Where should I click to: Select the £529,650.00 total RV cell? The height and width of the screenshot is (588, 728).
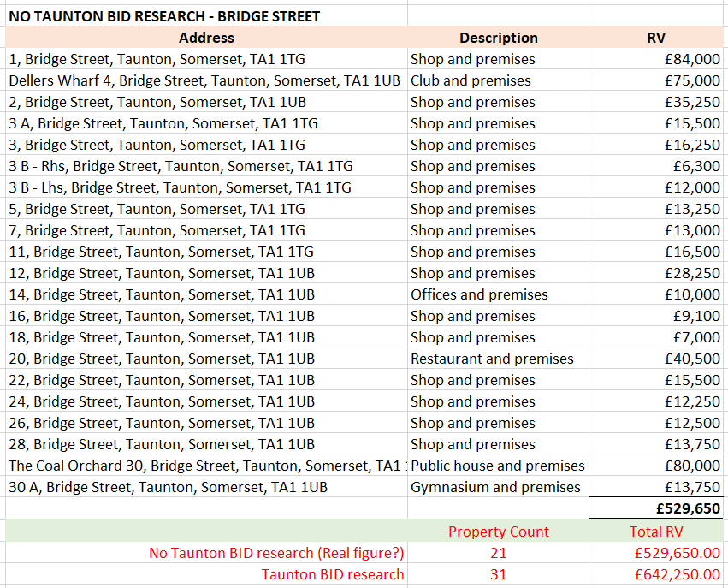[x=656, y=552]
